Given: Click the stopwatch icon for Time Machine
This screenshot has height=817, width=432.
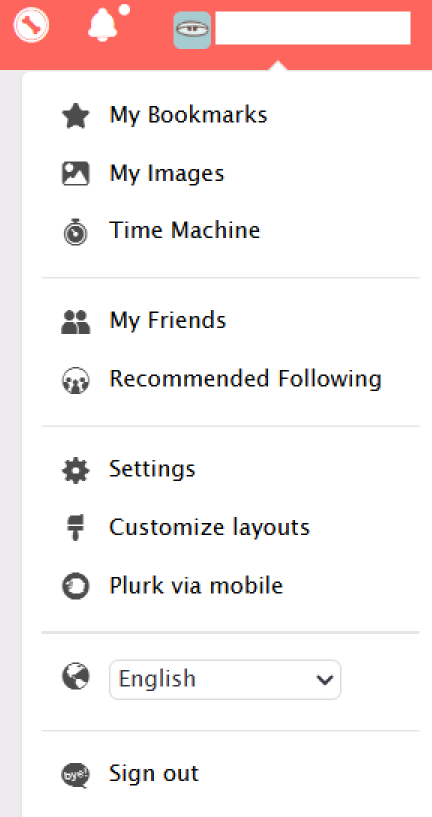Looking at the screenshot, I should click(x=76, y=231).
